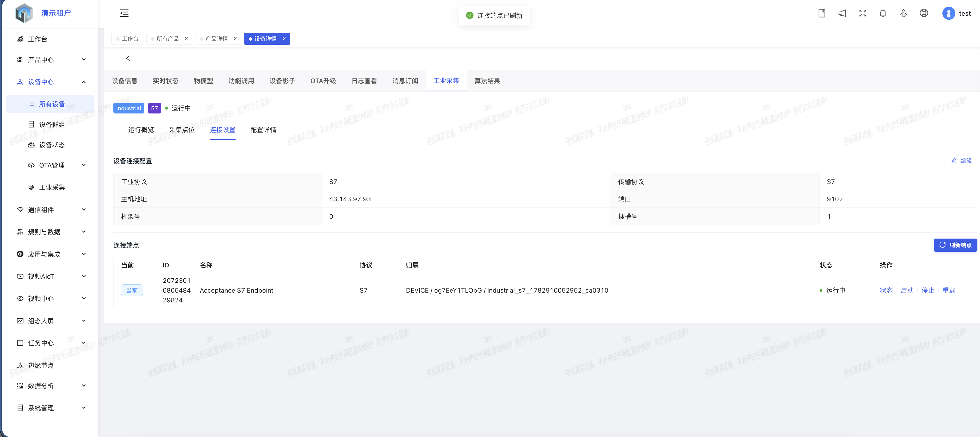The width and height of the screenshot is (980, 437).
Task: Click host address value 43.143.97.93
Action: pos(350,199)
